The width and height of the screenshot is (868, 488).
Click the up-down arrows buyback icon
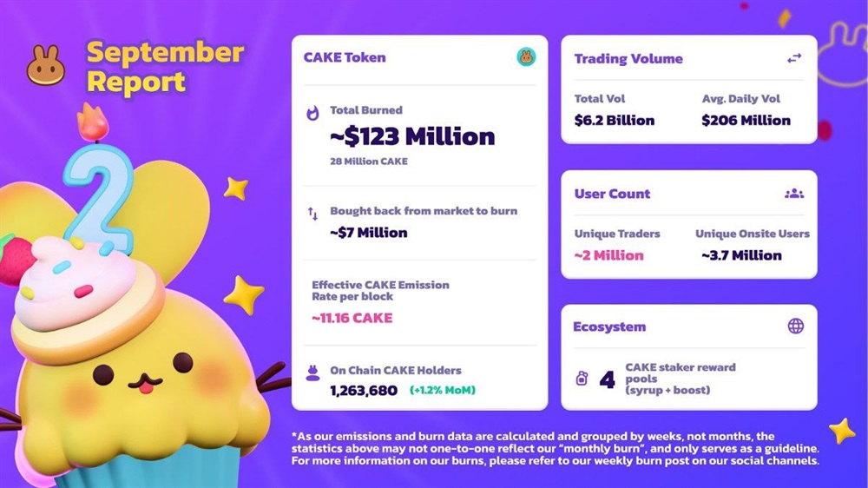click(x=312, y=212)
